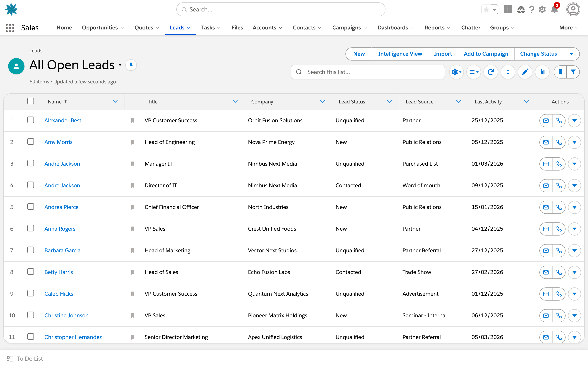Open the notifications bell
The height and width of the screenshot is (368, 588).
point(555,9)
